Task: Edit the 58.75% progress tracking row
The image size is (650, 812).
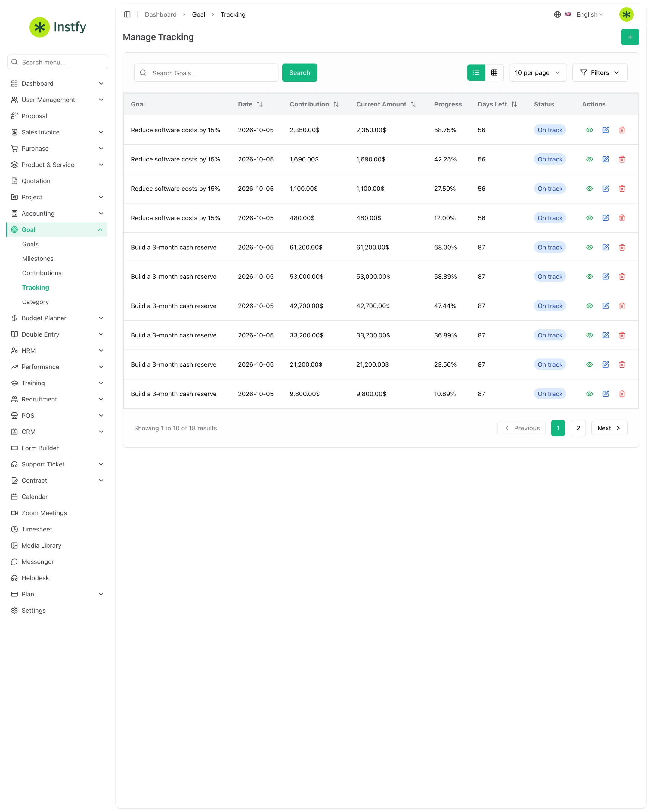Action: [x=605, y=130]
